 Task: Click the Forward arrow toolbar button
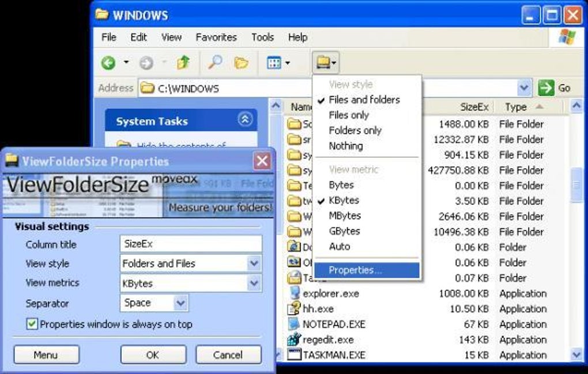click(x=146, y=63)
